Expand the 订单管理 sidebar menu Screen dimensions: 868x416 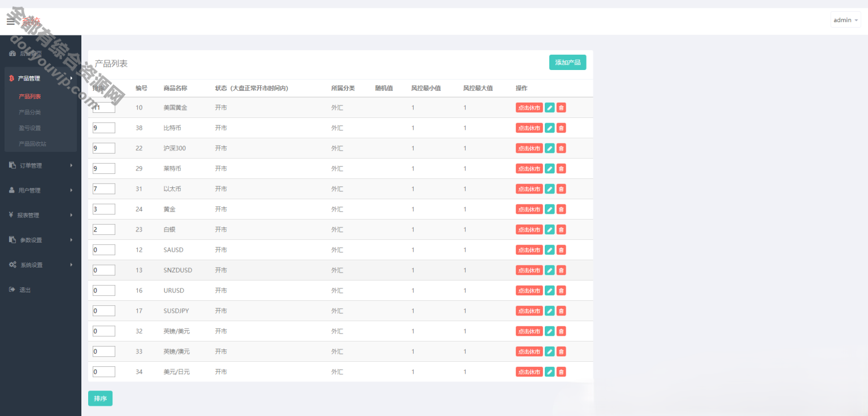[x=41, y=165]
